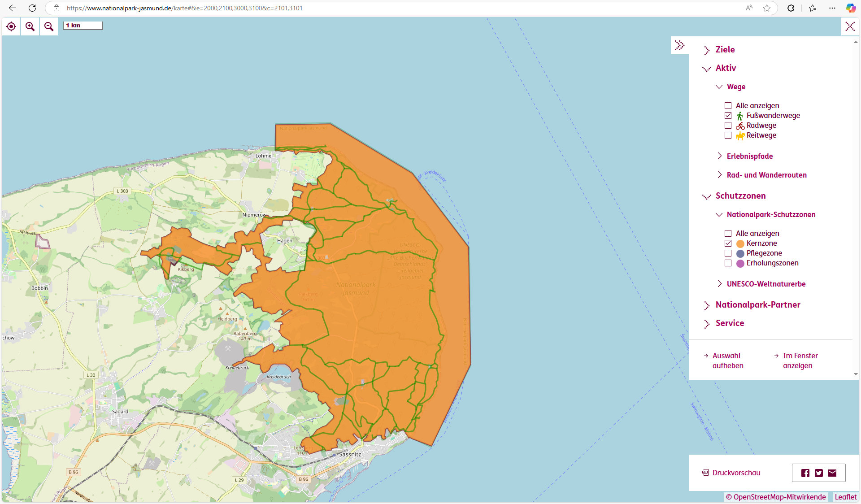Screen dimensions: 861x504
Task: Share the map by email icon
Action: pos(832,473)
